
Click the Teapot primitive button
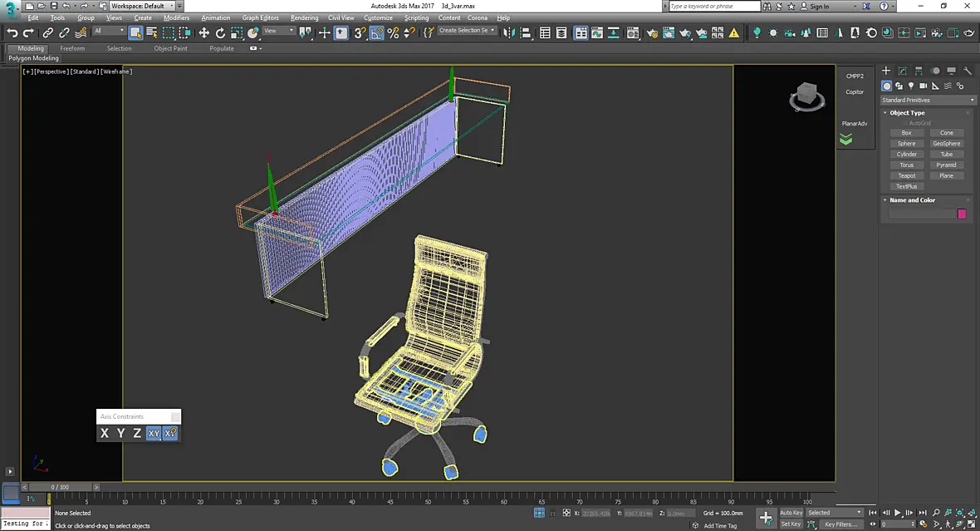[x=906, y=175]
